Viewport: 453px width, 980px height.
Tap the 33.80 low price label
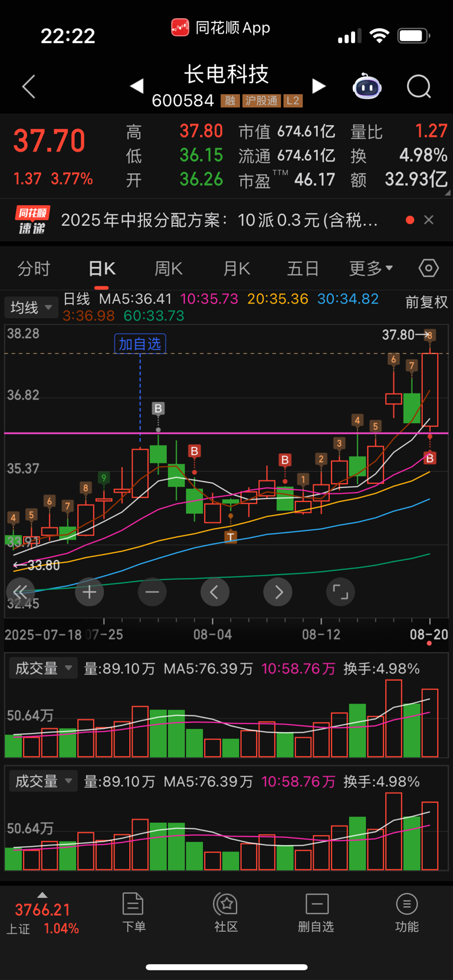(43, 566)
